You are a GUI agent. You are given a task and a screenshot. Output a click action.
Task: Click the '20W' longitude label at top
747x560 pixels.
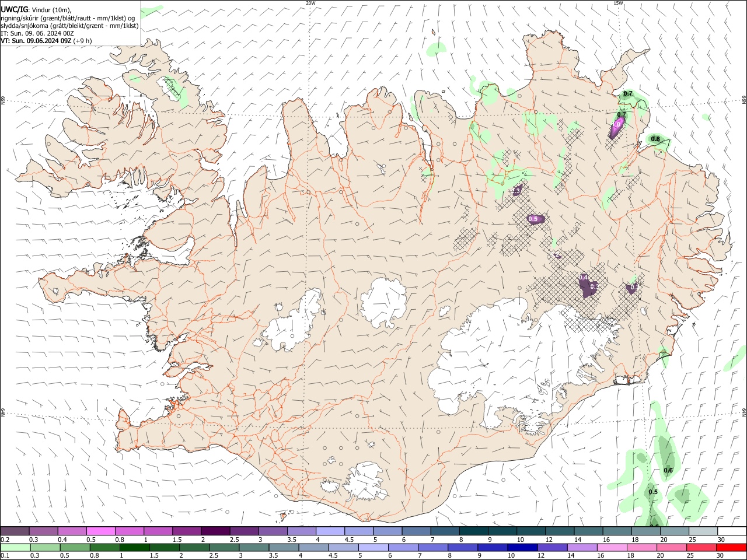(310, 3)
